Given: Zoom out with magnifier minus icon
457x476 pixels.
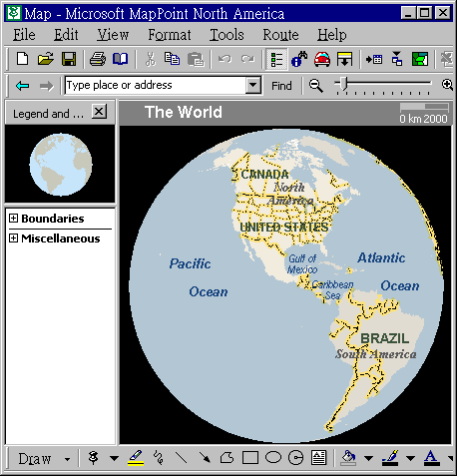Looking at the screenshot, I should [x=315, y=86].
